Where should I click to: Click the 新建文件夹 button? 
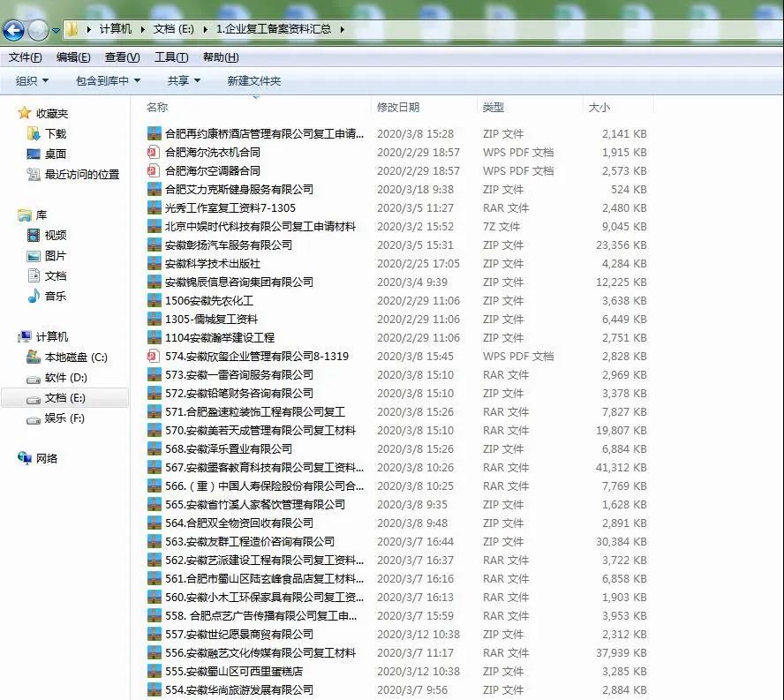[x=253, y=81]
